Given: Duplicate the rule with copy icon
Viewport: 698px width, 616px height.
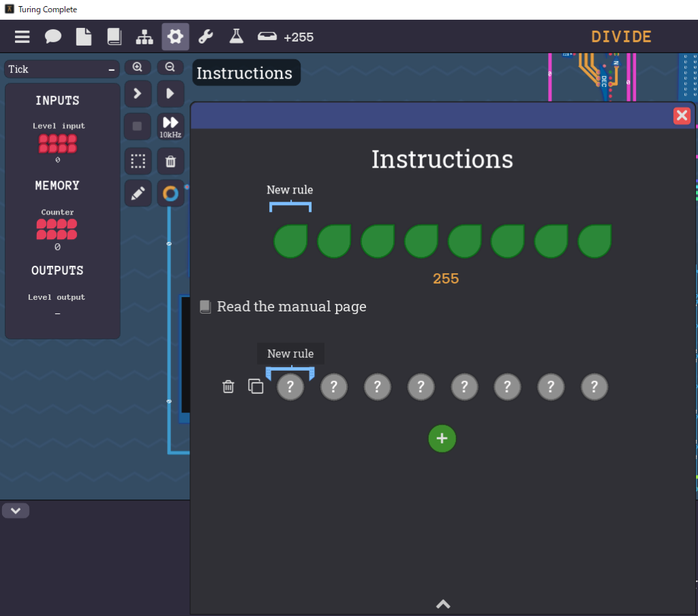Looking at the screenshot, I should pos(256,386).
